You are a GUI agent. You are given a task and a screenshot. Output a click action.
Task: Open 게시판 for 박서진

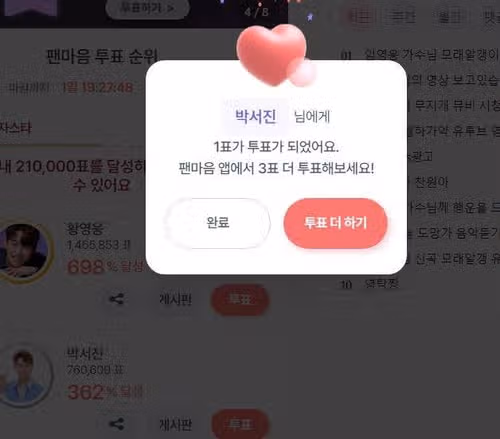click(x=175, y=424)
